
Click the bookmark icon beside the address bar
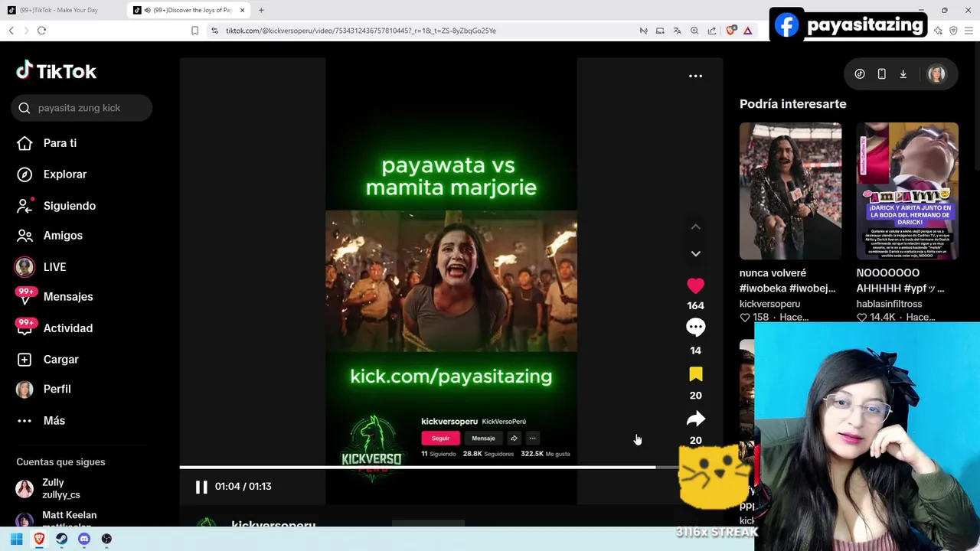[x=194, y=31]
